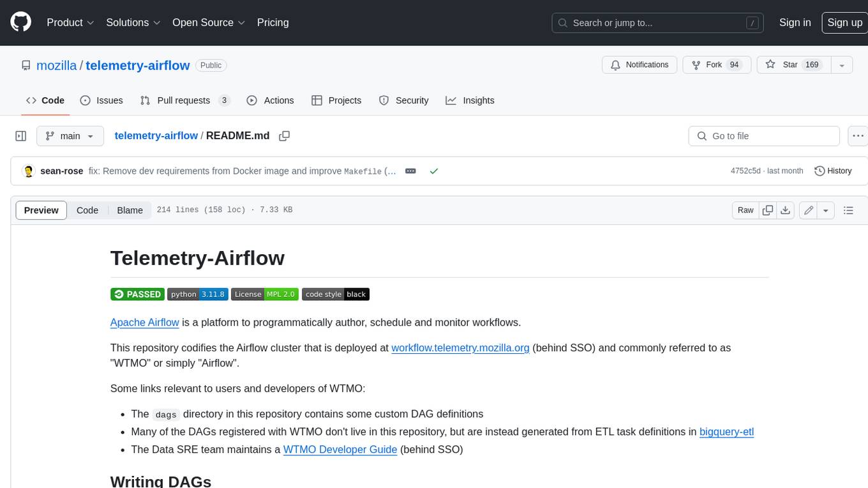The image size is (868, 488).
Task: Click the Sign in link
Action: [795, 22]
